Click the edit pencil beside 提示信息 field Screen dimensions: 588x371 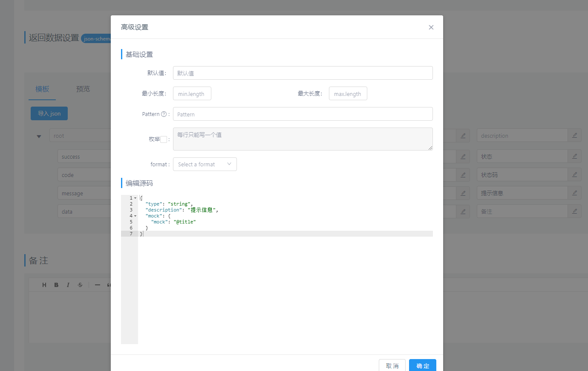click(x=574, y=193)
